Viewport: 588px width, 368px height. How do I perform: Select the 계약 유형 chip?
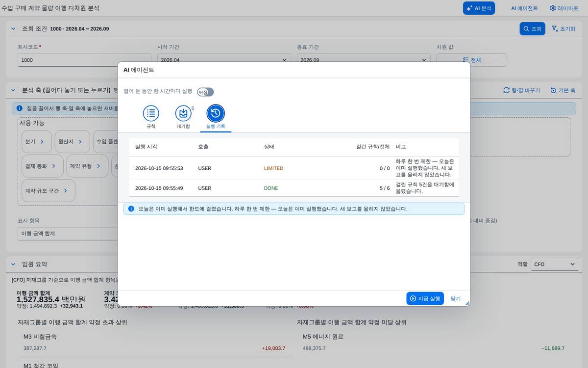pyautogui.click(x=87, y=166)
